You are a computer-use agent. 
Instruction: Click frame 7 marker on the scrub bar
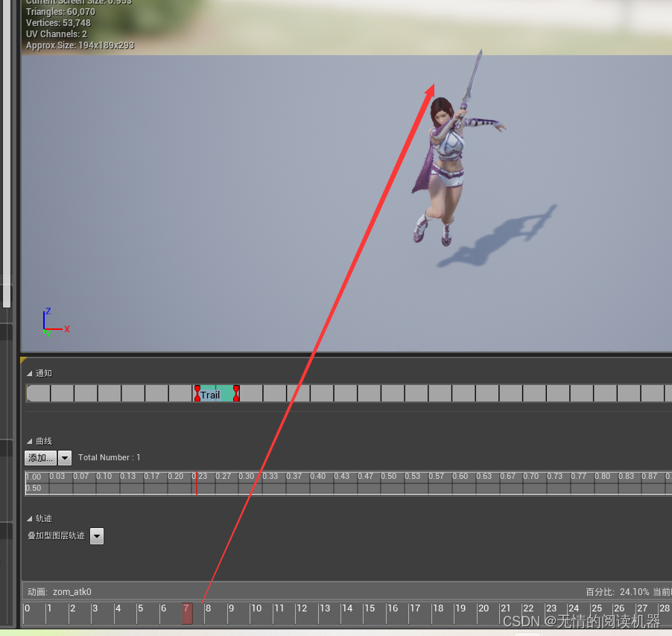[x=187, y=614]
